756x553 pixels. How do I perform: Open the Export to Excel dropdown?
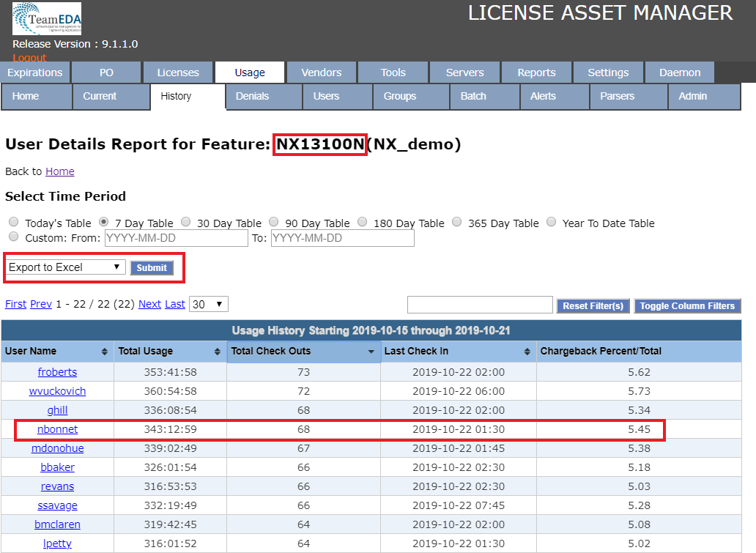(x=65, y=267)
